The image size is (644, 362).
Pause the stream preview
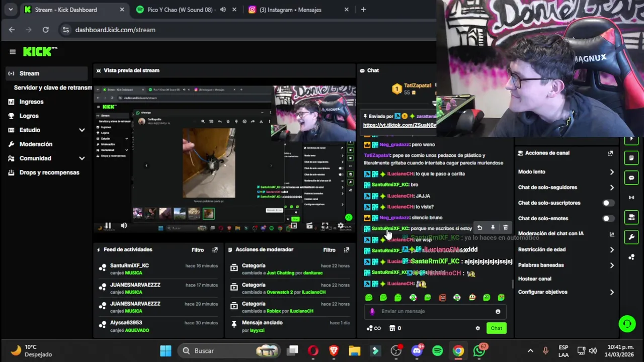(x=108, y=226)
